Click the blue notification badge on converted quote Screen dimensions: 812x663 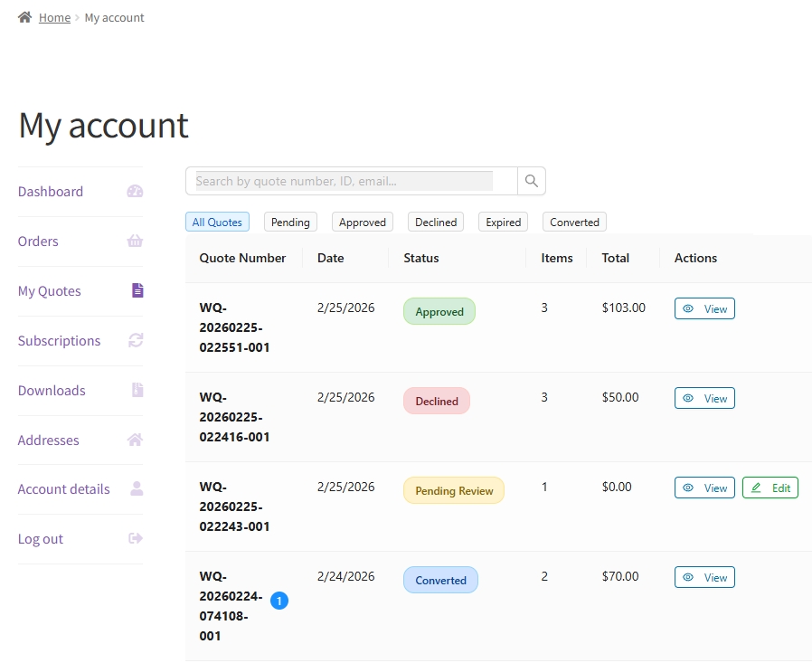coord(279,600)
